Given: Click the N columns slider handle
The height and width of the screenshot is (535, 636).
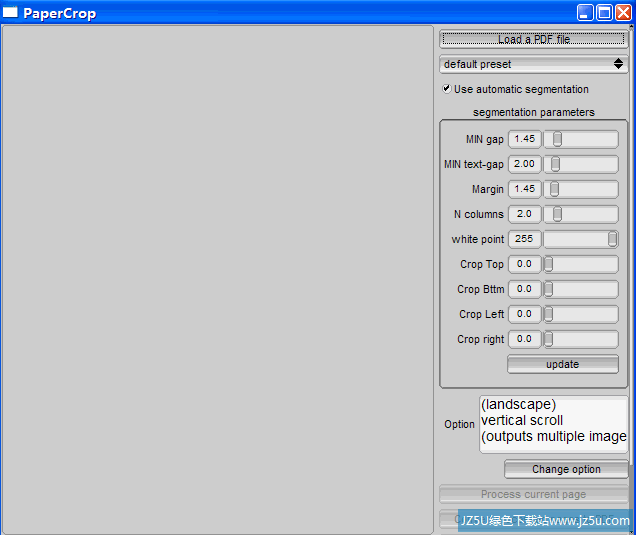Looking at the screenshot, I should pyautogui.click(x=558, y=214).
